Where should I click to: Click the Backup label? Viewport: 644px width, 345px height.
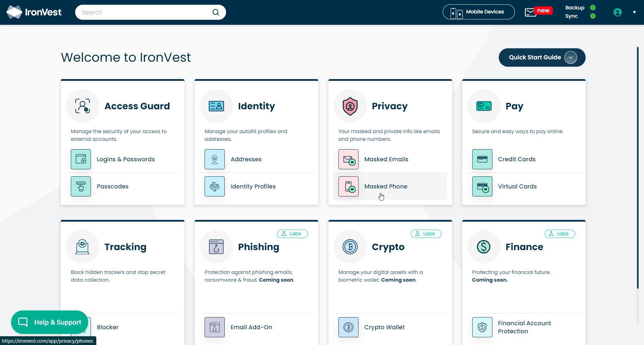pos(575,8)
